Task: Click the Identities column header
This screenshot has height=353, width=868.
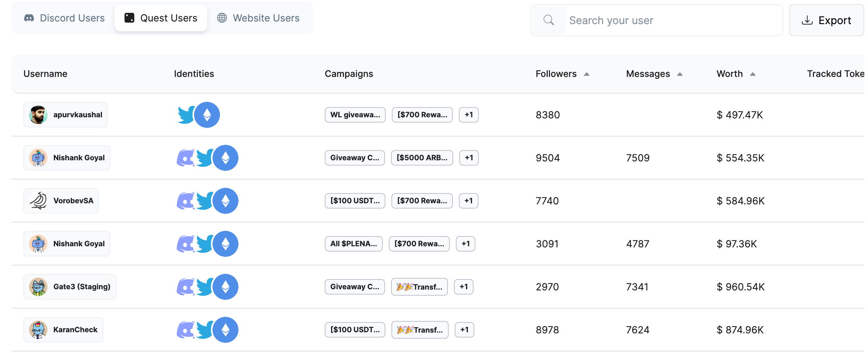Action: coord(194,74)
